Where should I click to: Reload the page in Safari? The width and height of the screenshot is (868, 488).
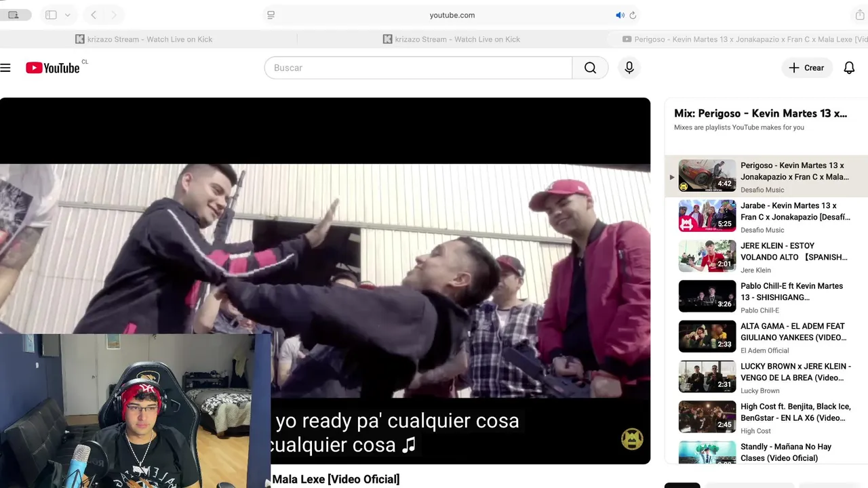point(633,15)
